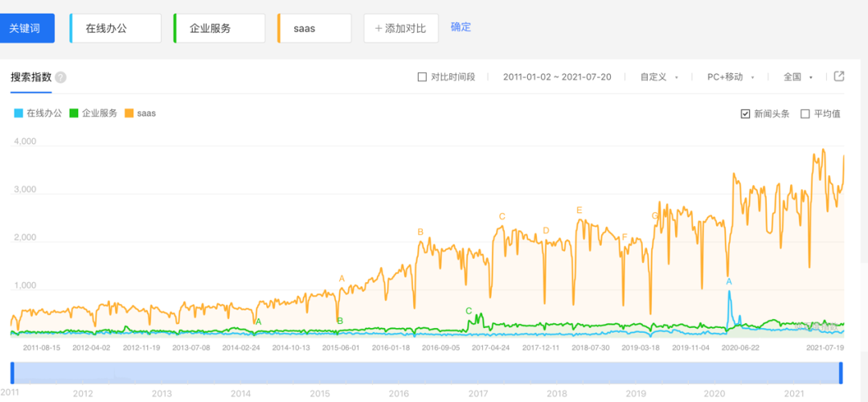Enable the 对比时间段 checkbox
This screenshot has height=402, width=868.
click(x=423, y=77)
